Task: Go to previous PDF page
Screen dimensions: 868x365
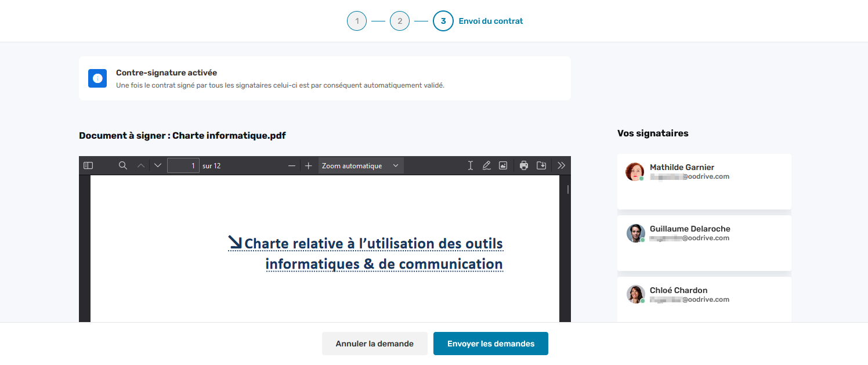Action: tap(141, 165)
